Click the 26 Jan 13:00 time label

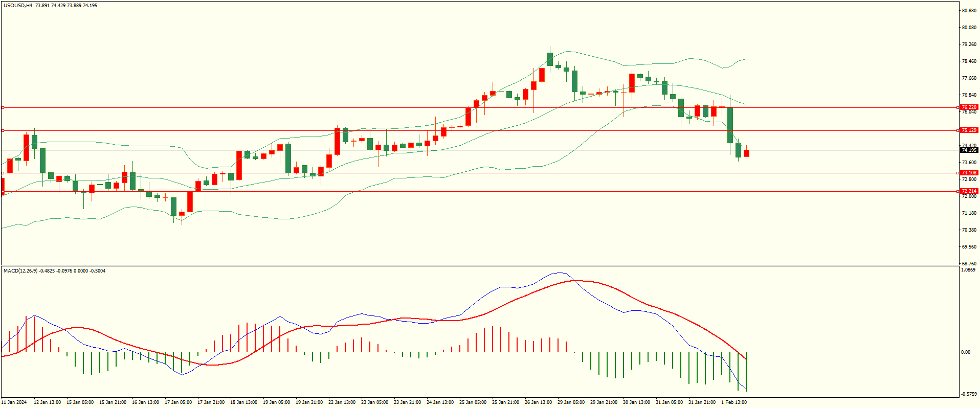tap(538, 402)
